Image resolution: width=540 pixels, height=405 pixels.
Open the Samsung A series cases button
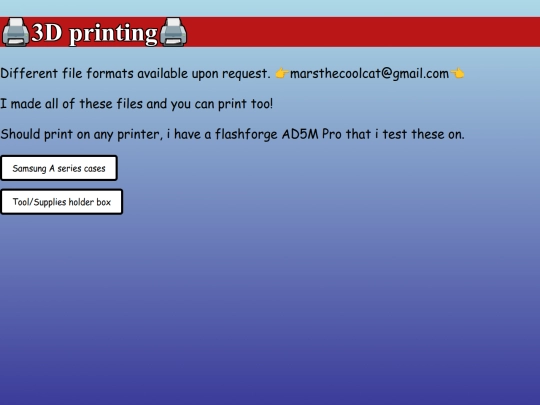[x=59, y=168]
